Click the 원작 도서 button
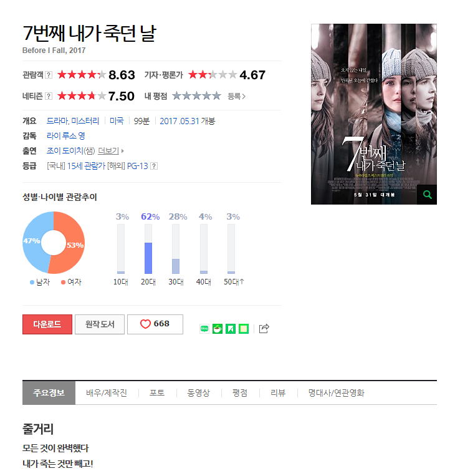This screenshot has height=476, width=450. point(100,324)
